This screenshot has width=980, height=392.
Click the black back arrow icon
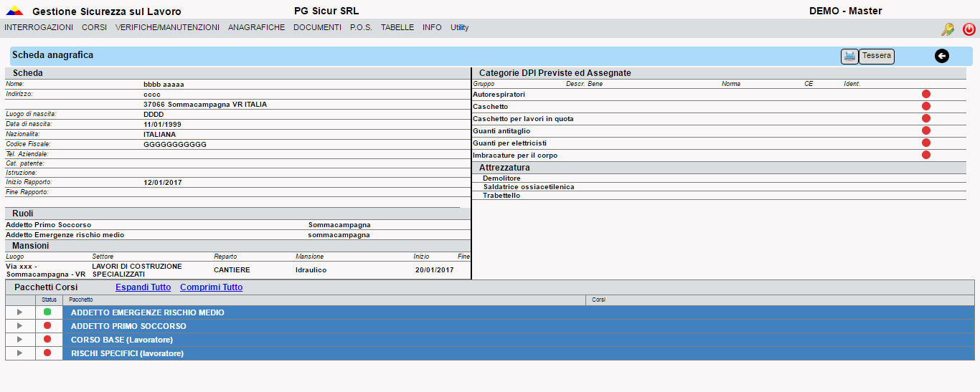[941, 56]
